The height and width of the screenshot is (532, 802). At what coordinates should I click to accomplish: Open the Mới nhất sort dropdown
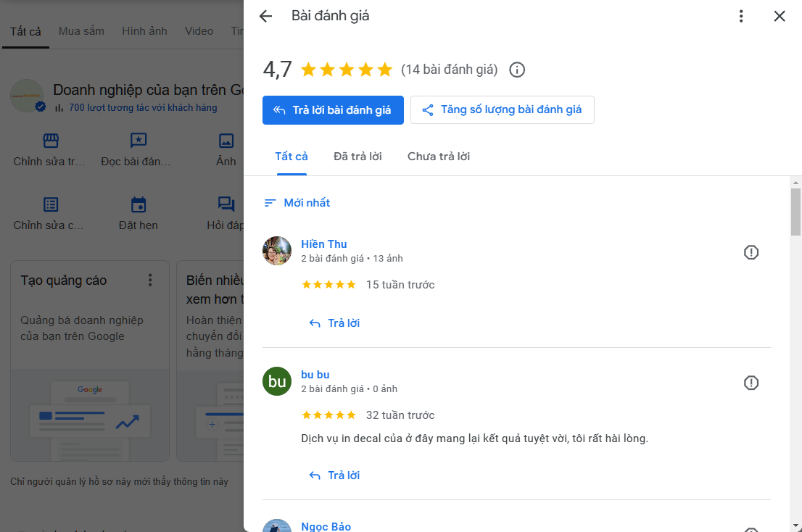click(x=297, y=203)
